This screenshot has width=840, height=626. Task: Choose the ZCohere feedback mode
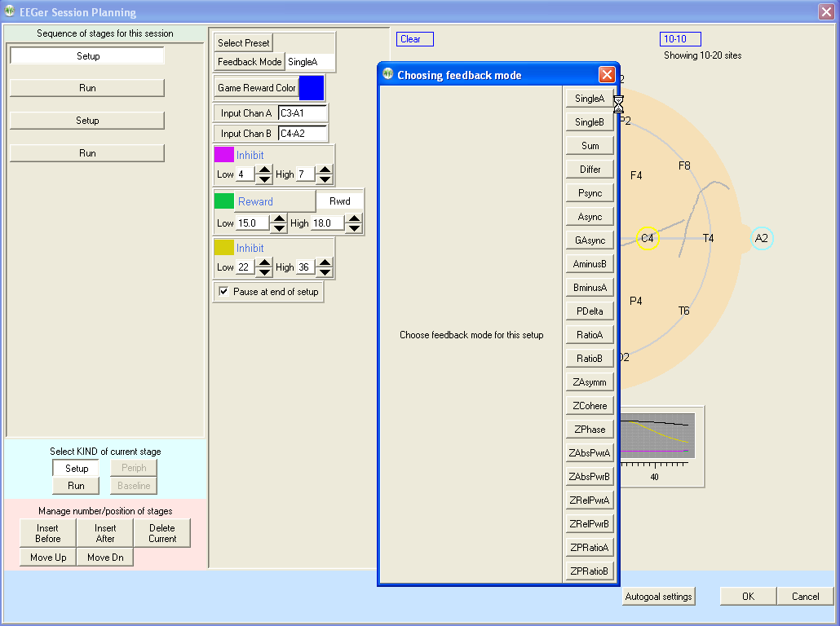coord(589,406)
